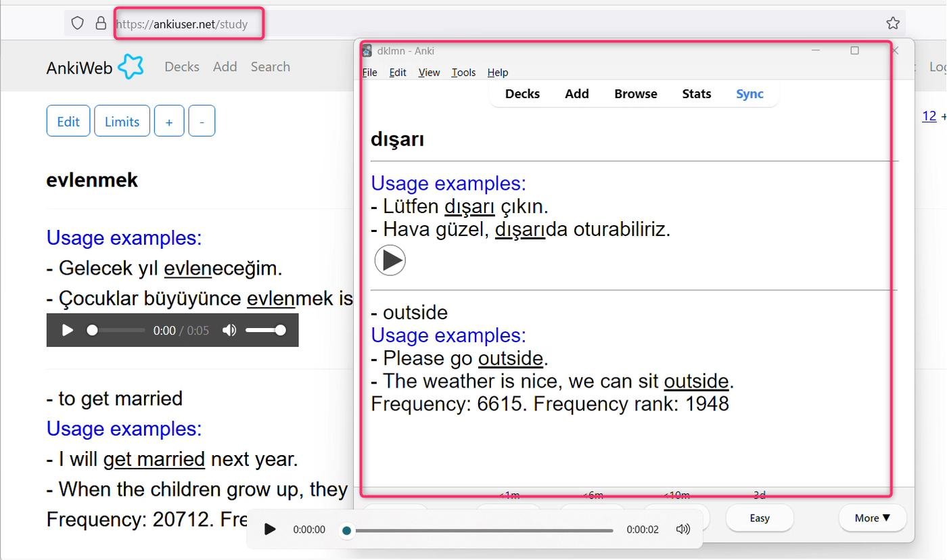Play the bottom floating audio bar

[x=269, y=529]
